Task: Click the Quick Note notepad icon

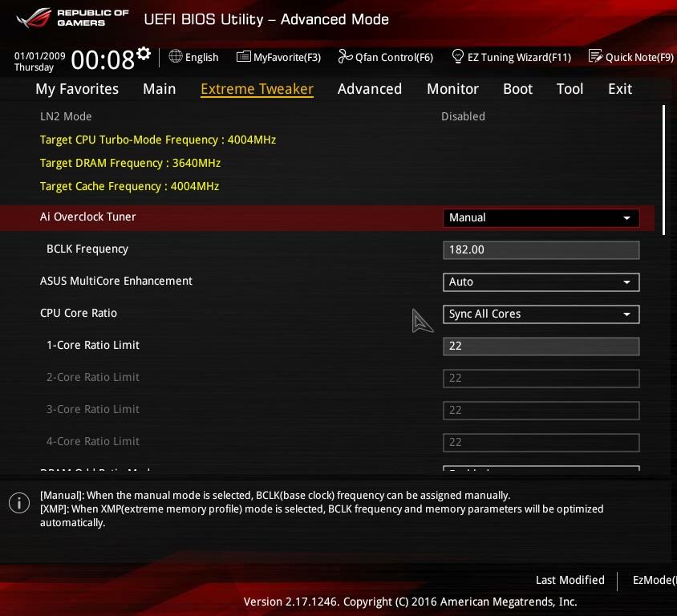Action: [x=595, y=56]
